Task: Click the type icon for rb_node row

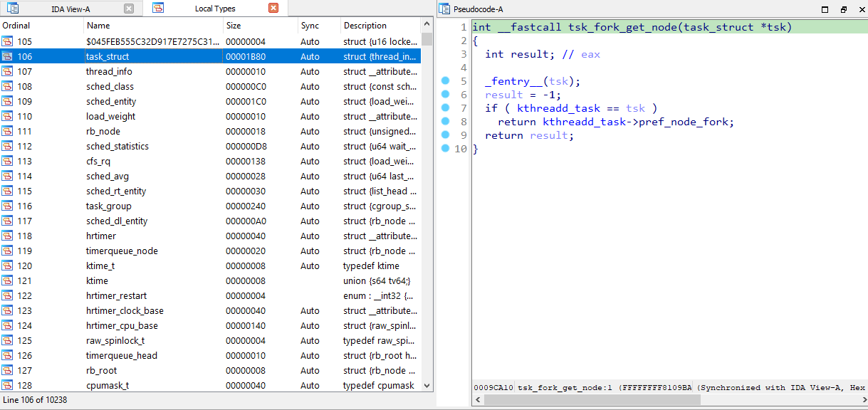Action: [x=7, y=131]
